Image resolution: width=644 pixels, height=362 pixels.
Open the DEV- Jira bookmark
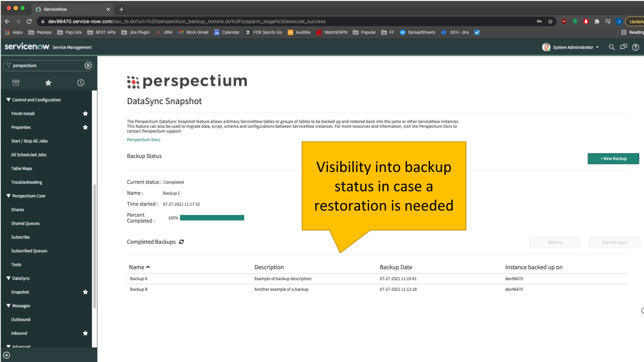point(455,32)
